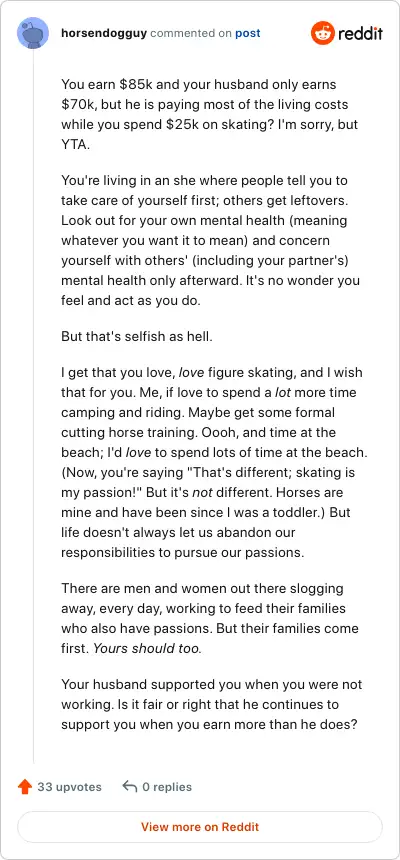Click horsendogguy's Snoo avatar icon
The image size is (400, 860).
pos(33,33)
